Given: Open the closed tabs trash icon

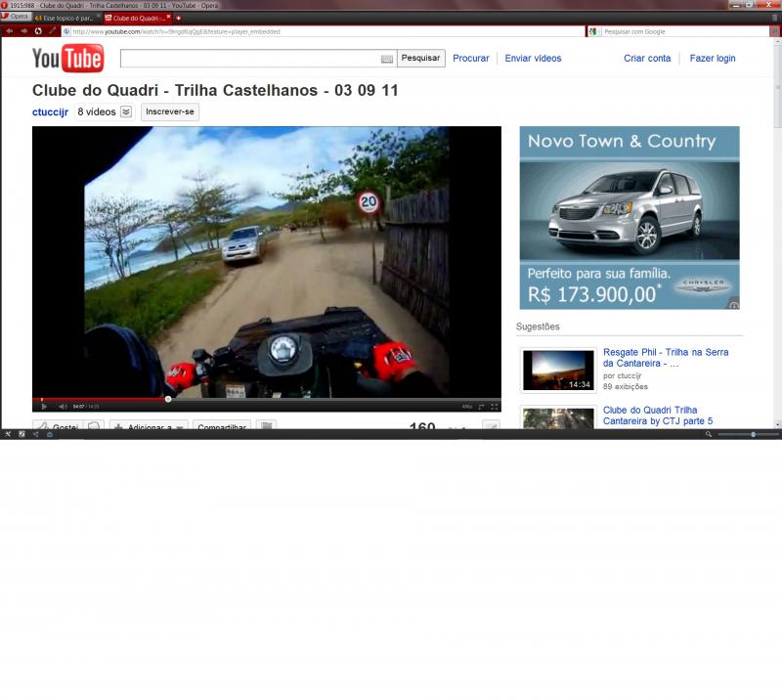Looking at the screenshot, I should point(774,18).
